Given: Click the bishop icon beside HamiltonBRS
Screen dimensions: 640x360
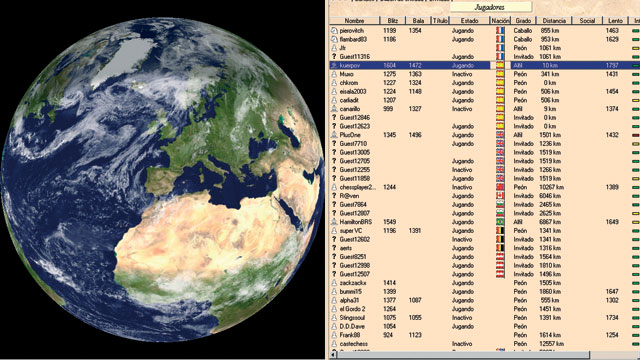Looking at the screenshot, I should coord(334,222).
